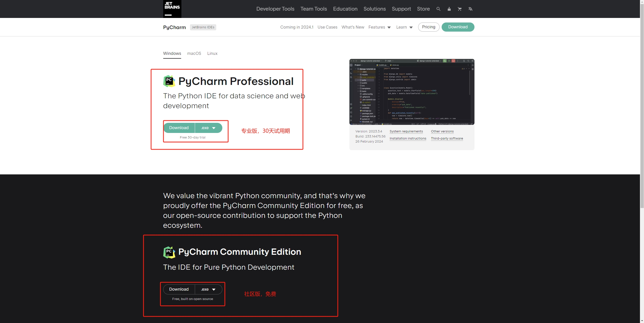Screen dimensions: 644x323
Task: Open the Installation instructions link
Action: (x=408, y=138)
